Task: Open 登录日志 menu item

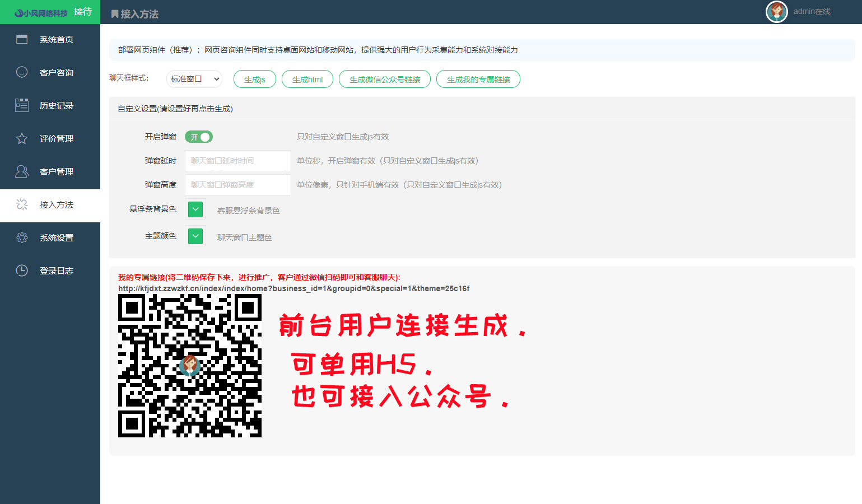Action: pyautogui.click(x=50, y=271)
